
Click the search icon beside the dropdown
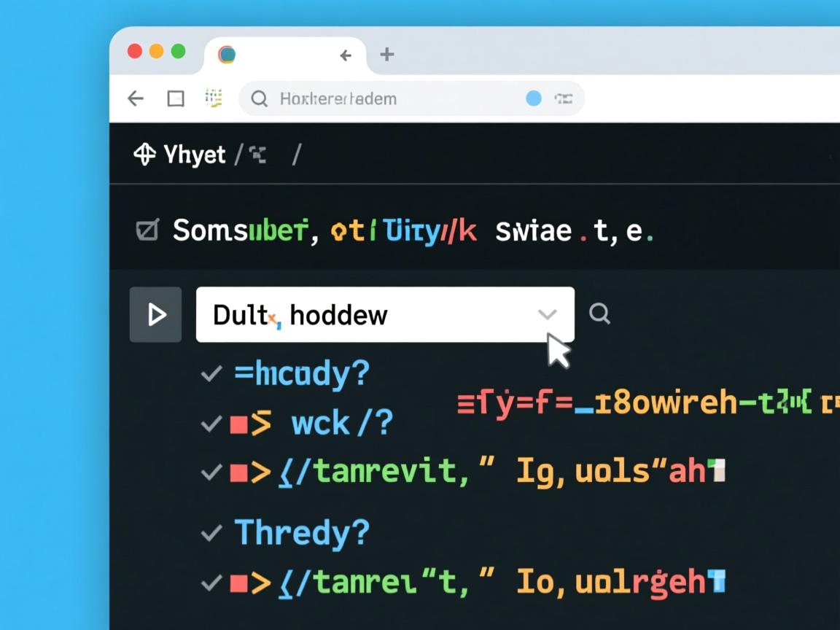point(599,314)
